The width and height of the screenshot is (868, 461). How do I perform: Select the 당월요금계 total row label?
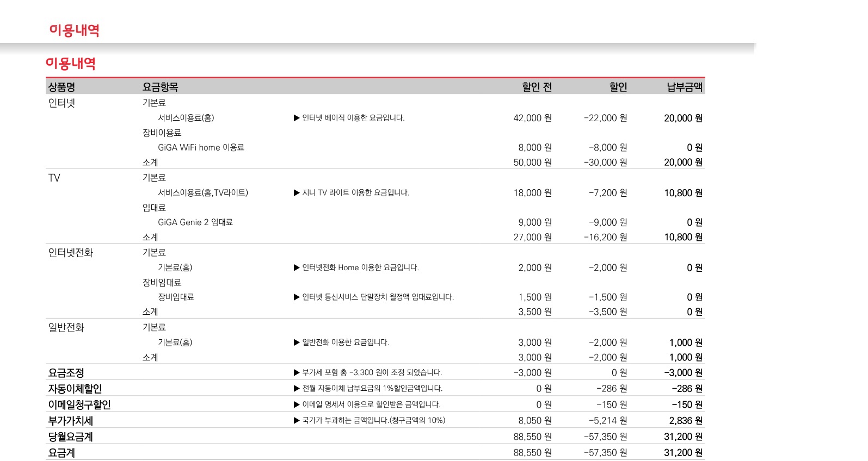click(70, 437)
